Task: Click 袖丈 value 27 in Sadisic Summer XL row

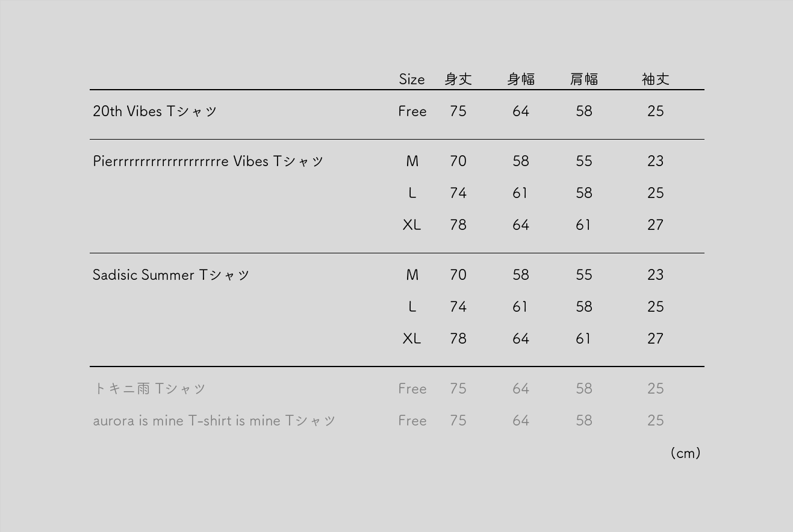Action: click(x=655, y=339)
